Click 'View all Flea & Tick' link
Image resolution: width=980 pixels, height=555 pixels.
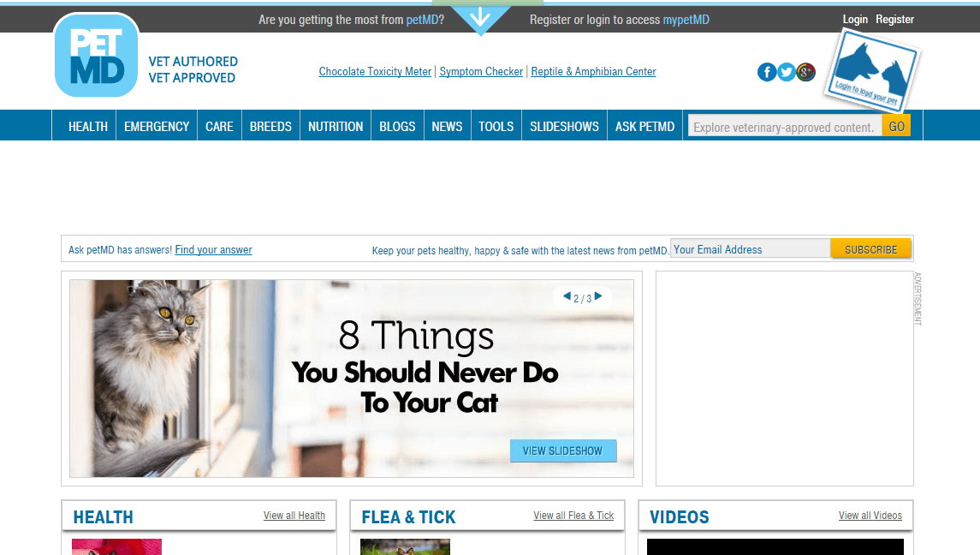click(574, 515)
